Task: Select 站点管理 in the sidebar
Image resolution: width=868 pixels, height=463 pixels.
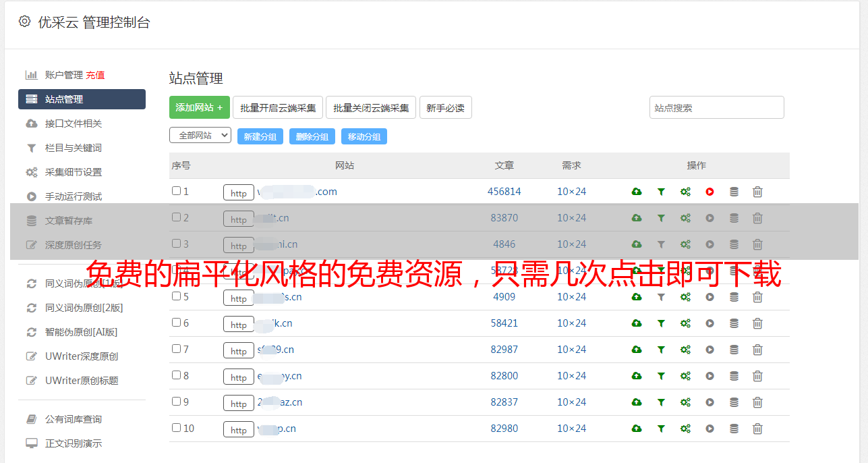Action: 82,99
